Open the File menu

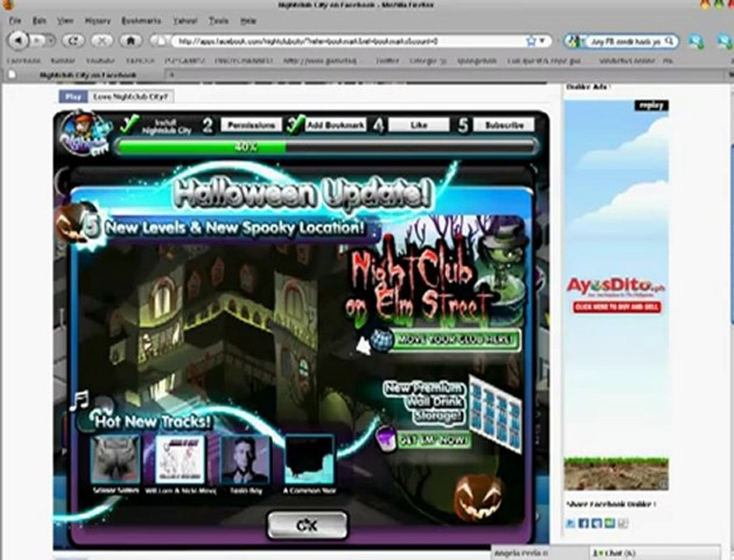pyautogui.click(x=15, y=21)
